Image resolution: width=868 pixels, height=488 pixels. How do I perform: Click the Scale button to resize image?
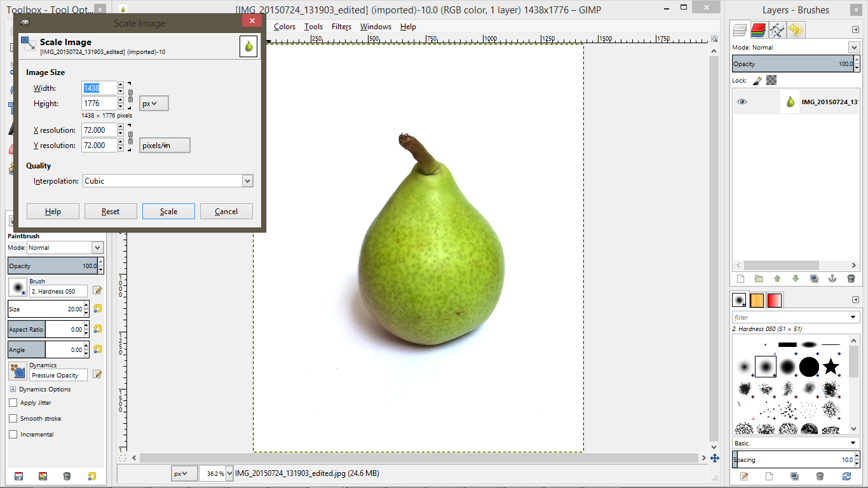tap(168, 211)
